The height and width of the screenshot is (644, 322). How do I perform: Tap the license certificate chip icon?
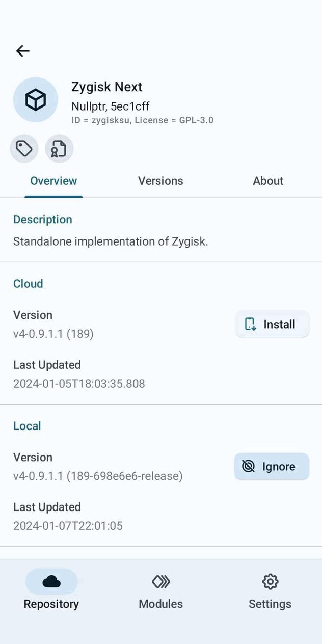click(x=59, y=148)
